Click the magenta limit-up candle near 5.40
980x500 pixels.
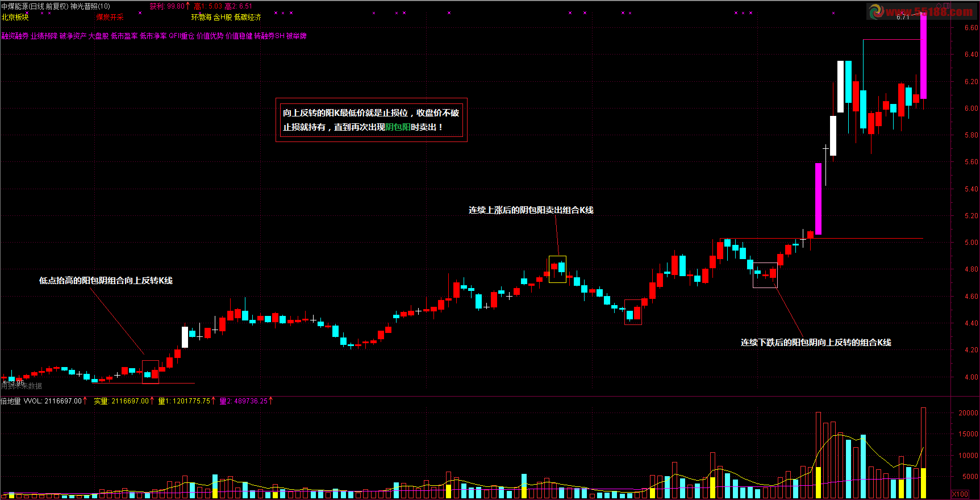tap(818, 199)
